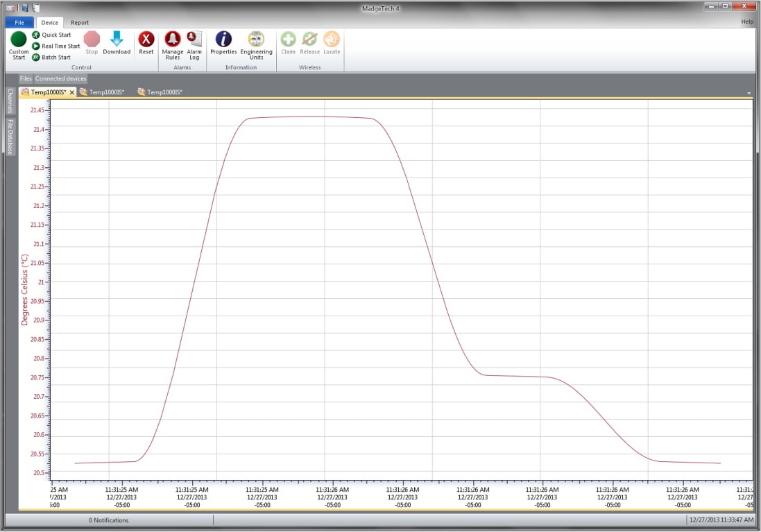Click the Degrees Celsius axis label
This screenshot has width=761, height=532.
click(25, 289)
